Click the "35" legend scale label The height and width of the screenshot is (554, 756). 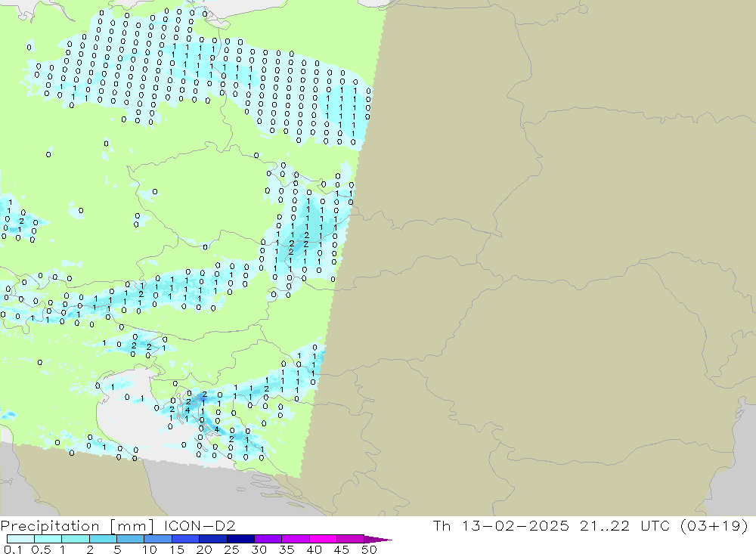[287, 549]
